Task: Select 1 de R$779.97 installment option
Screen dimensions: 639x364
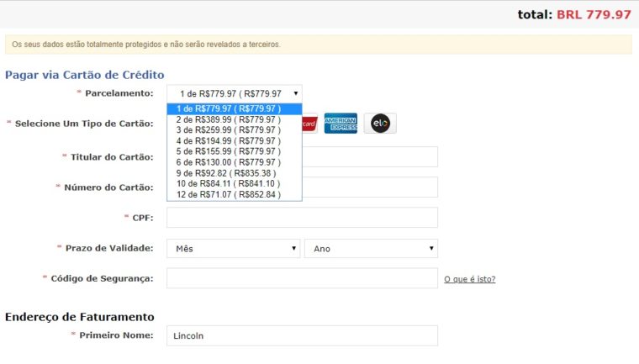Action: pos(235,108)
